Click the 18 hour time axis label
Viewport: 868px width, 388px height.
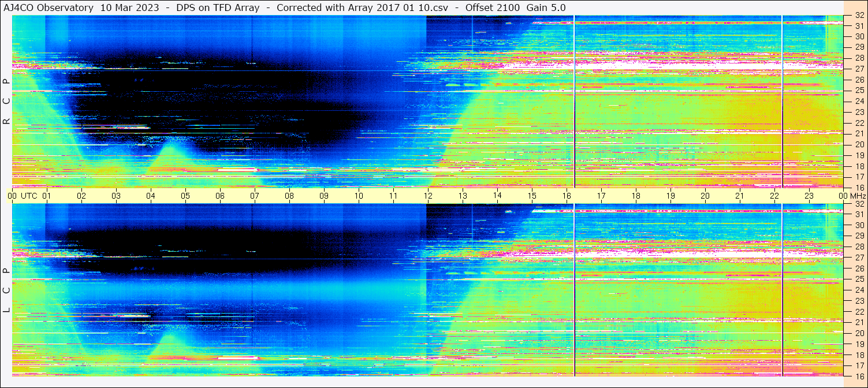[x=636, y=196]
